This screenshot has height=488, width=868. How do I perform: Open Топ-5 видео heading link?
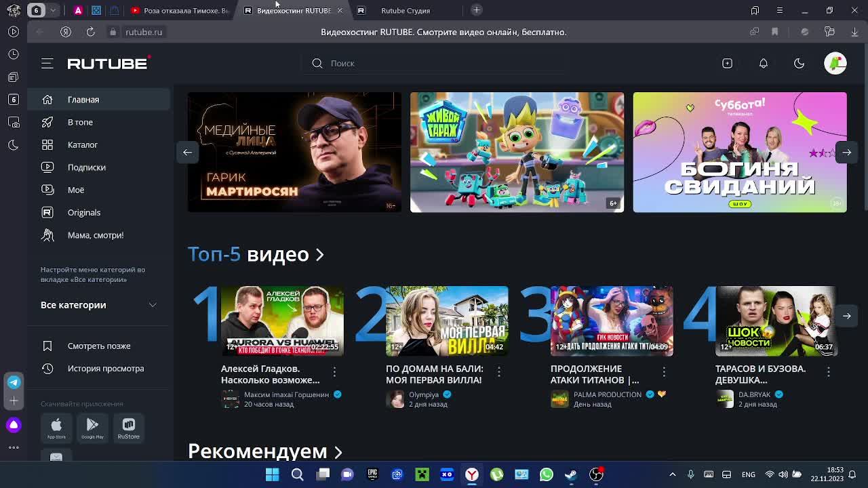point(256,254)
